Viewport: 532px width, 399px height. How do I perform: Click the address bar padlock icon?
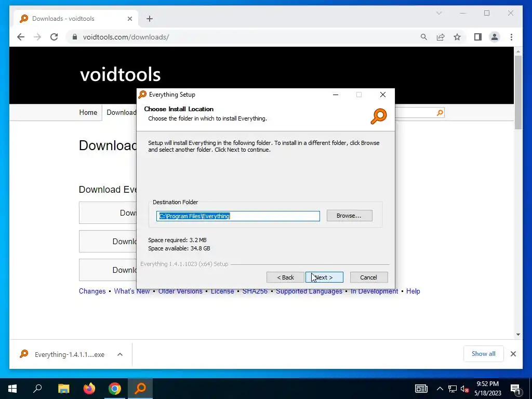click(x=75, y=37)
